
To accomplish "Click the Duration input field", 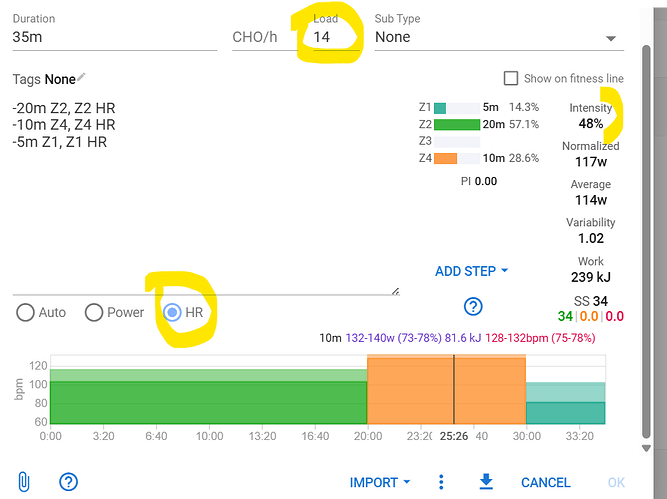I will (113, 37).
